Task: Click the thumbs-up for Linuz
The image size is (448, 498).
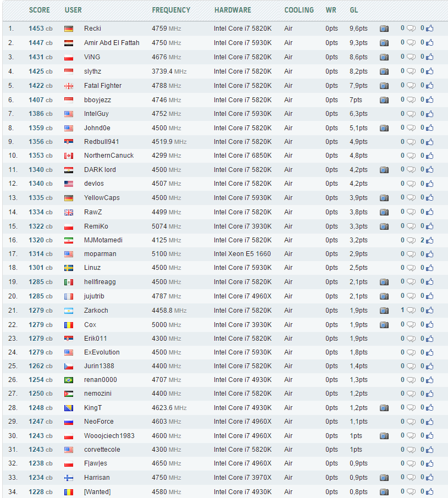Action: pos(429,268)
